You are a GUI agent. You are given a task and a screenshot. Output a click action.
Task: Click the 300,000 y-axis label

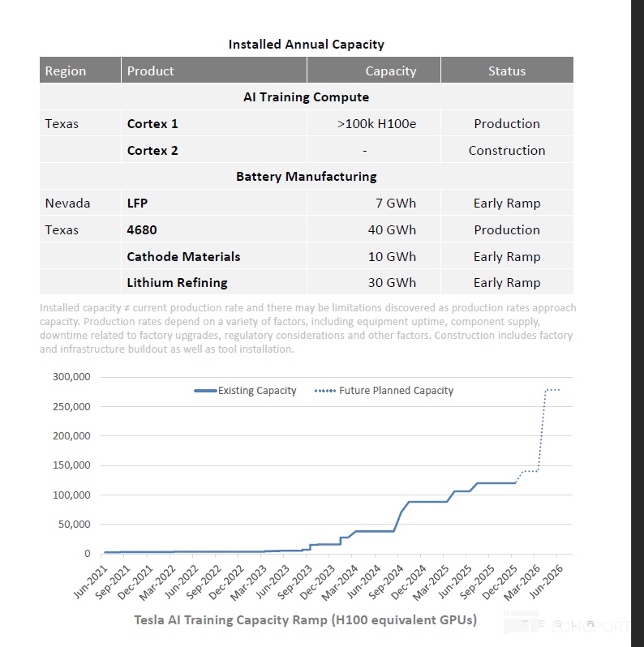71,377
